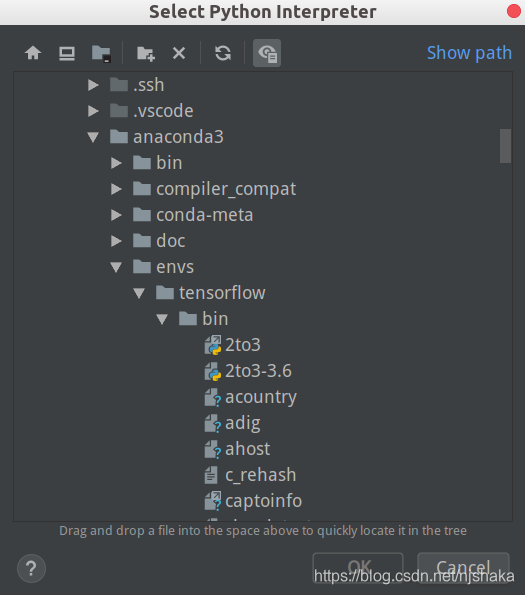Collapse the bin folder under tensorflow
525x595 pixels.
162,319
